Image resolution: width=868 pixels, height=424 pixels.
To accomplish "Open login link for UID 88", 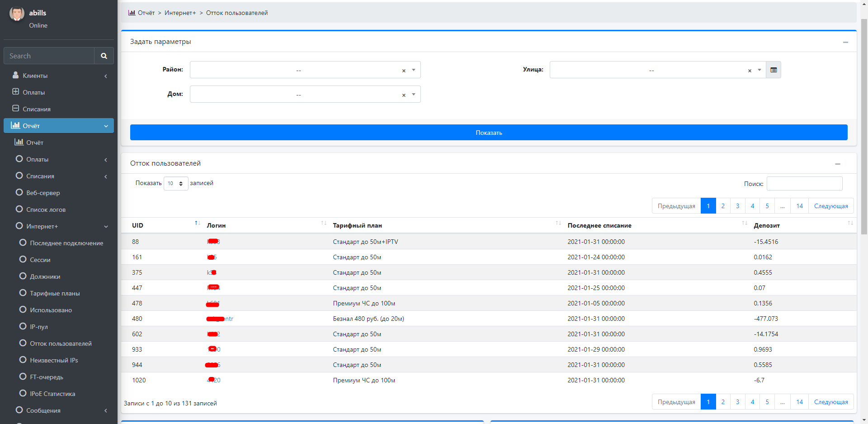I will pos(213,242).
